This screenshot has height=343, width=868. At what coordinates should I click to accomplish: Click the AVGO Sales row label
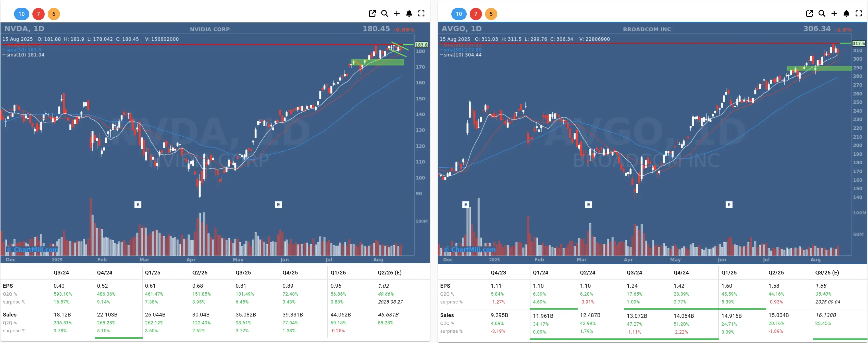click(x=447, y=315)
